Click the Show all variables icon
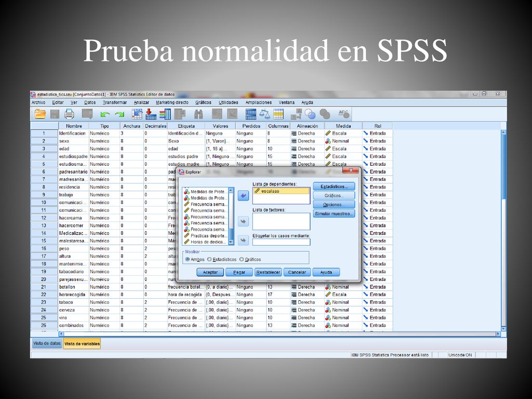 point(325,114)
